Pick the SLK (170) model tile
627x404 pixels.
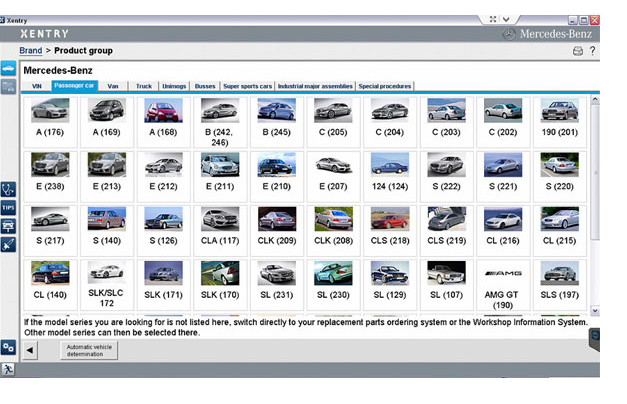pyautogui.click(x=220, y=285)
